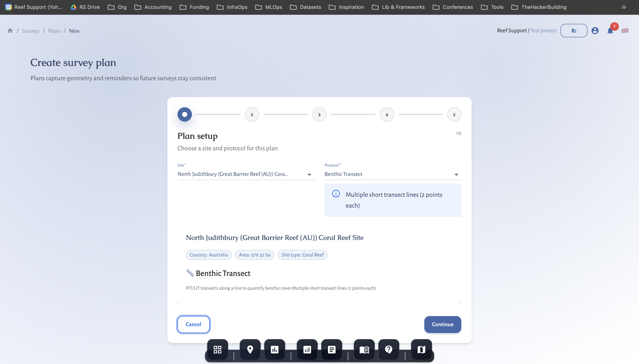Expand the Protocol dropdown arrow

(456, 174)
